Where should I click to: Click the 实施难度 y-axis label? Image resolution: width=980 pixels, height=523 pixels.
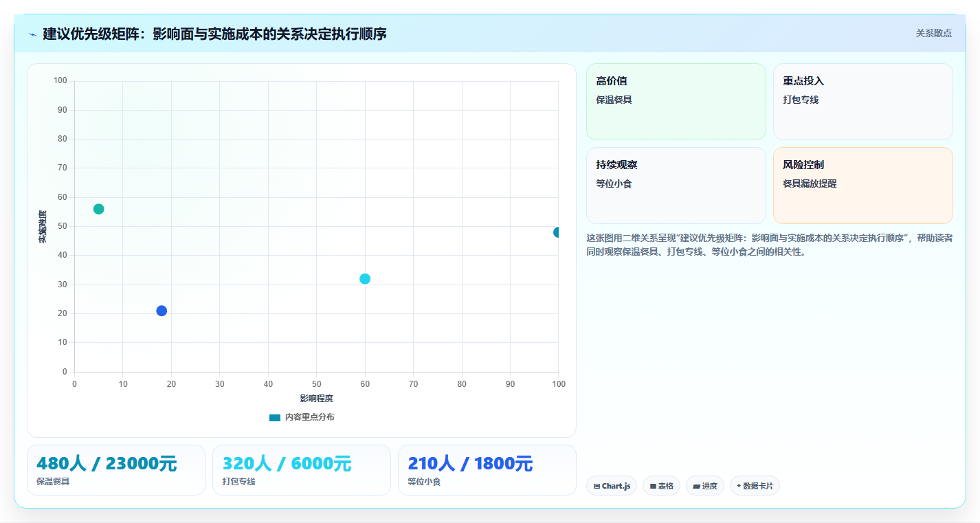click(x=43, y=227)
